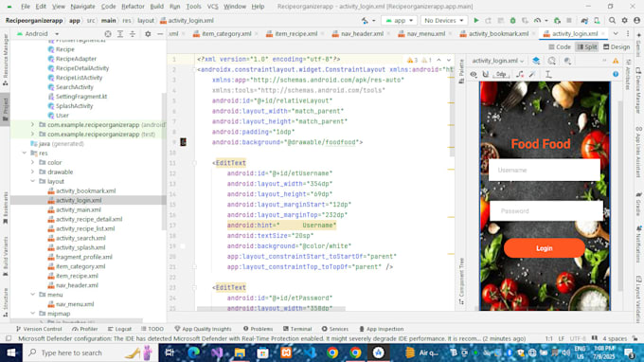Open the Build menu
The width and height of the screenshot is (644, 362).
pyautogui.click(x=156, y=7)
